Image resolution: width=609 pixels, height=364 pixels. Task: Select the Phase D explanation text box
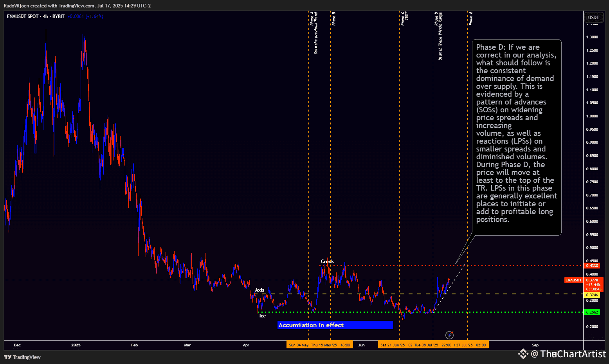click(x=517, y=137)
